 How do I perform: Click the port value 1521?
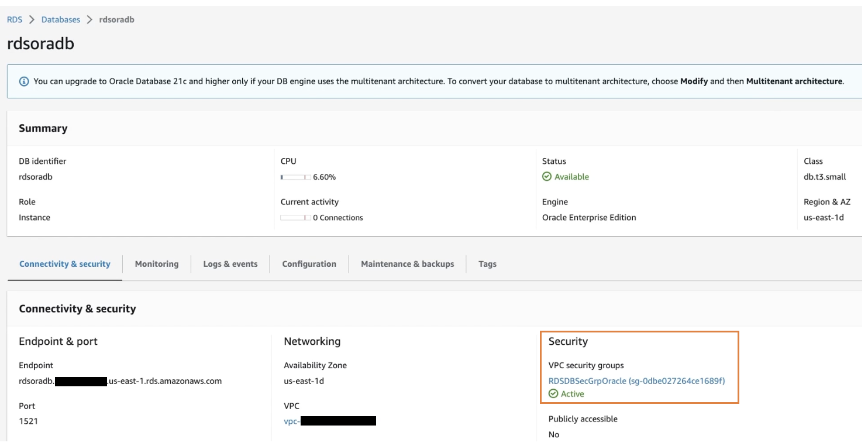click(x=28, y=421)
